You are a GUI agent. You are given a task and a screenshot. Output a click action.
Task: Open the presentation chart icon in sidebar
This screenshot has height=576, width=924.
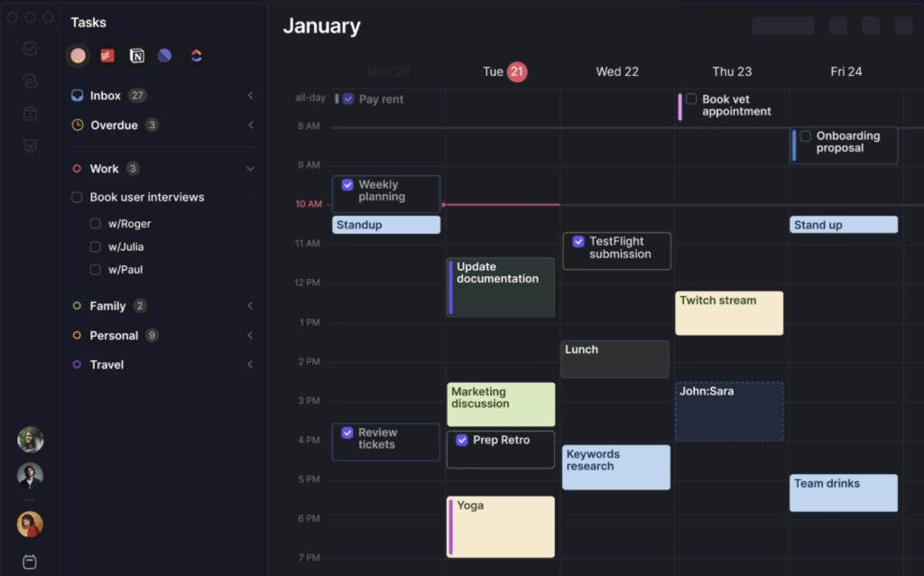pos(30,146)
